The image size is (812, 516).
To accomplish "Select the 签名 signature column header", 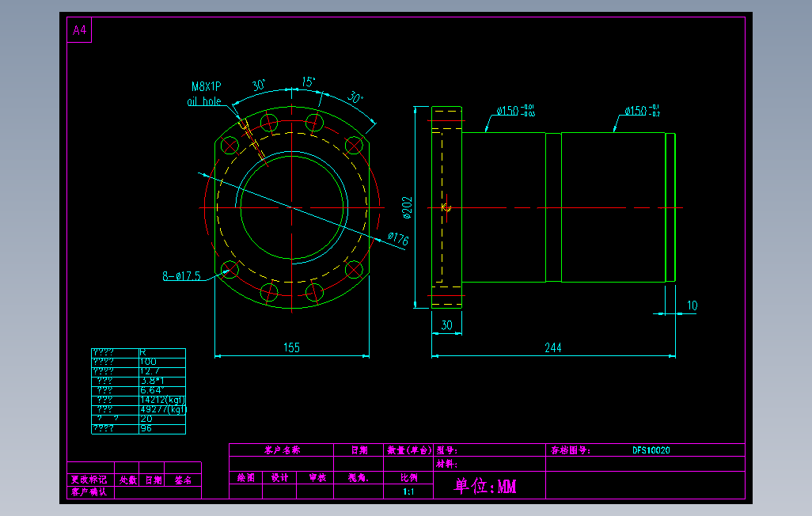I will [x=183, y=480].
